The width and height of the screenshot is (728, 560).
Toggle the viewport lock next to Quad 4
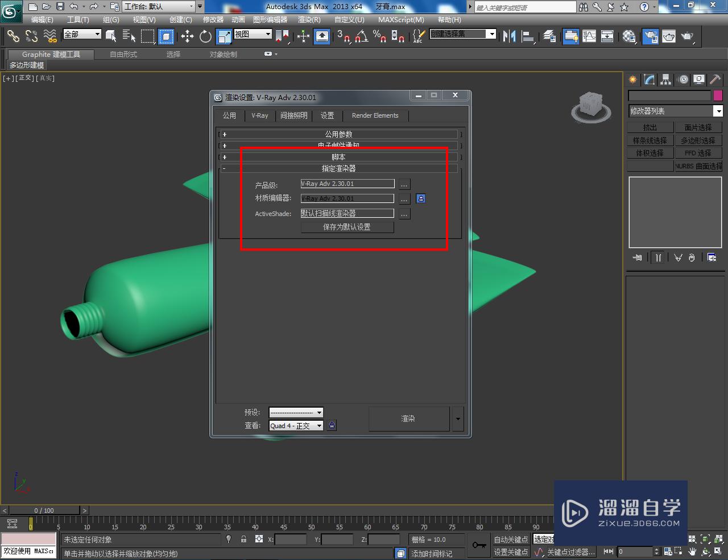click(x=332, y=425)
